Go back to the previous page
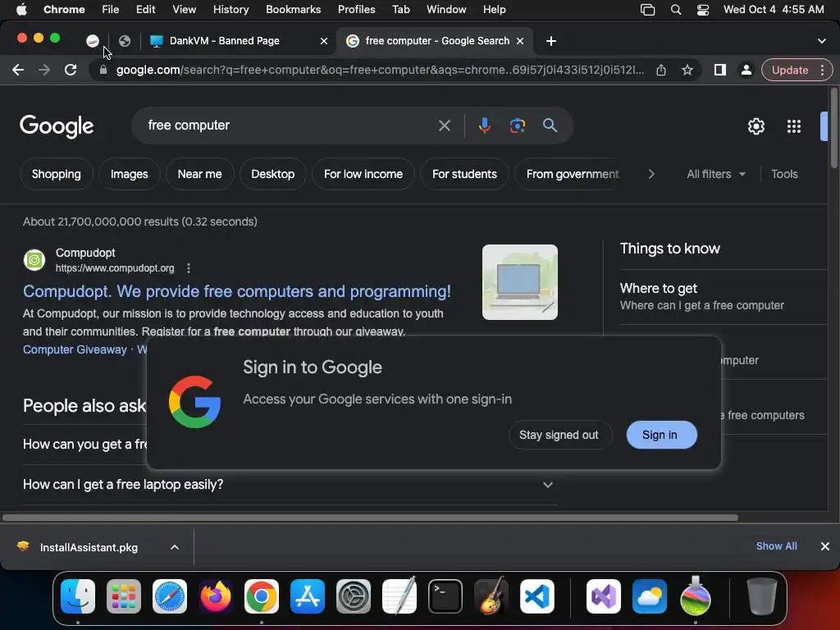The width and height of the screenshot is (840, 630). [x=18, y=71]
